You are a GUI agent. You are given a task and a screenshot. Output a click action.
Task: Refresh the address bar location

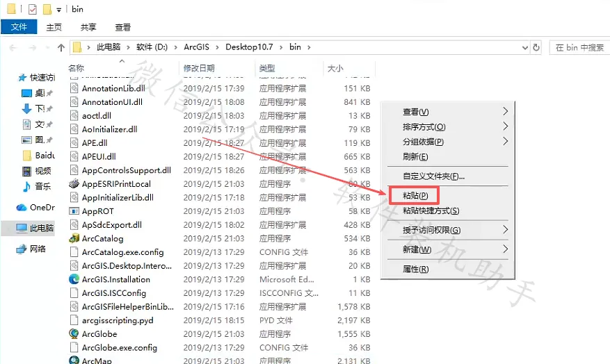536,47
